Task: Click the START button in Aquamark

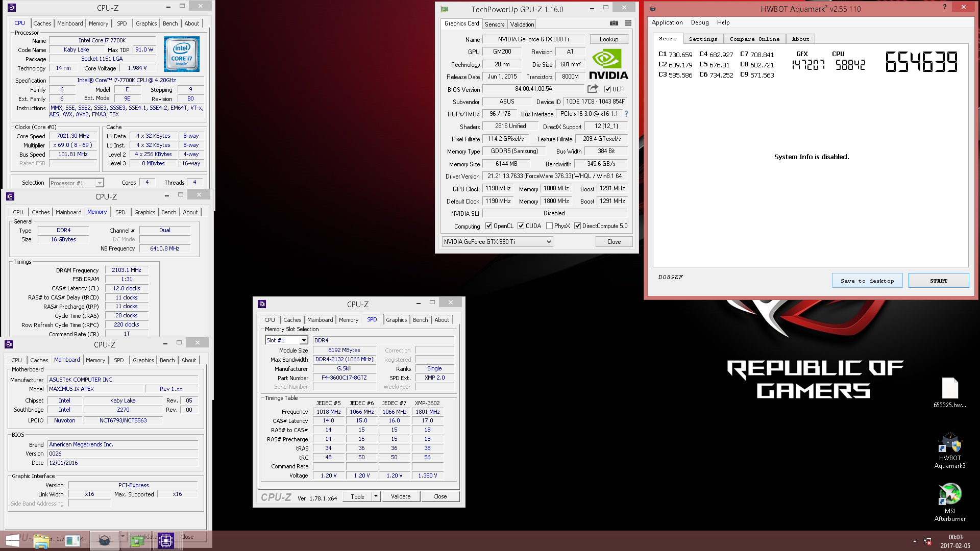Action: pyautogui.click(x=939, y=281)
